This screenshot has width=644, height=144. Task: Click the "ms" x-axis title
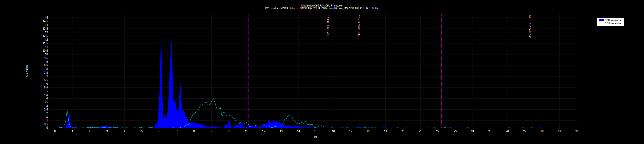316,137
